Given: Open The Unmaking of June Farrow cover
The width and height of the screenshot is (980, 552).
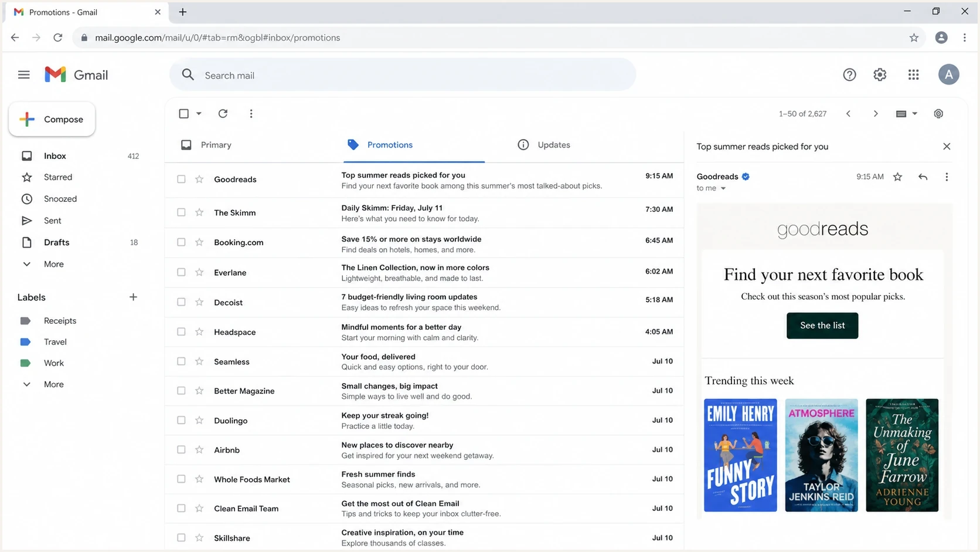Looking at the screenshot, I should pyautogui.click(x=902, y=455).
